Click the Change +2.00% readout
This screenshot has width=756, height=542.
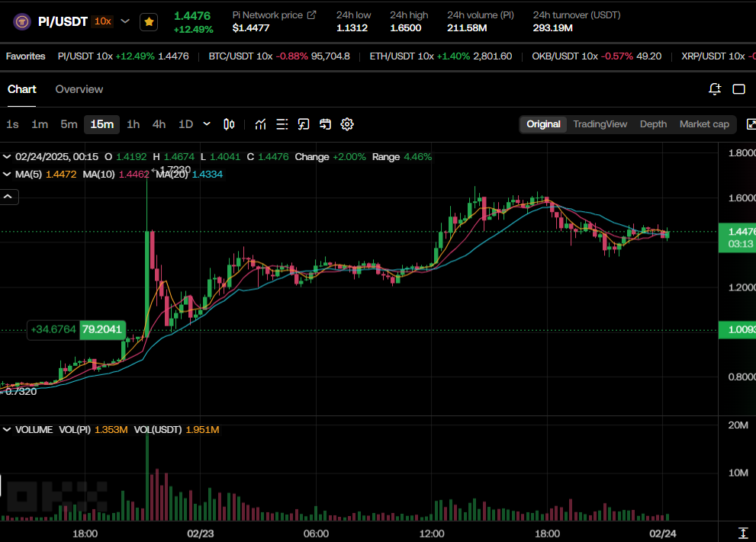click(330, 156)
